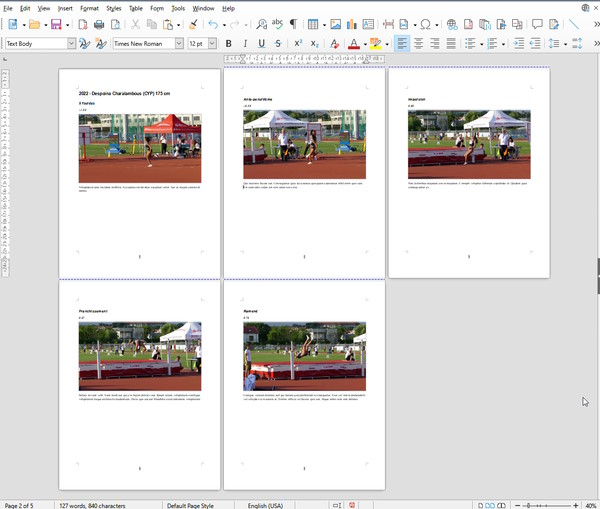Open the Text Body paragraph style dropdown
Screen dimensions: 600x509
pos(71,44)
